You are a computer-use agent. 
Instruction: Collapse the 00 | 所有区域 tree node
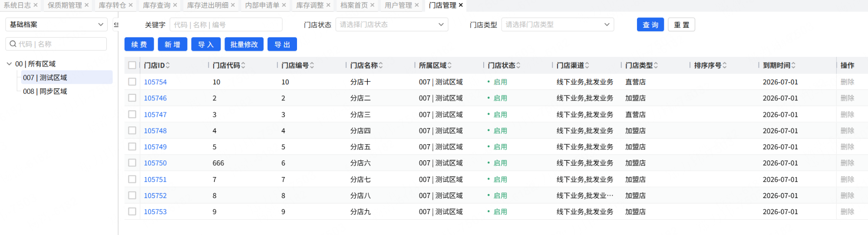click(9, 64)
